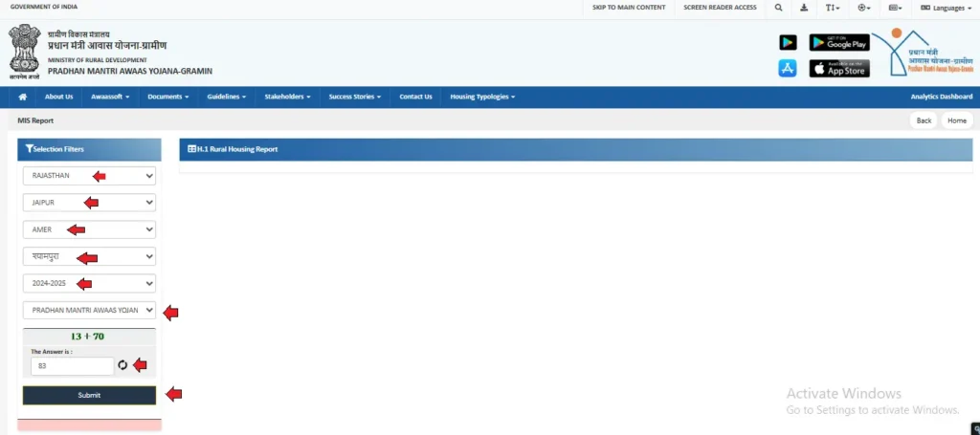Open the Languages dropdown

(946, 8)
